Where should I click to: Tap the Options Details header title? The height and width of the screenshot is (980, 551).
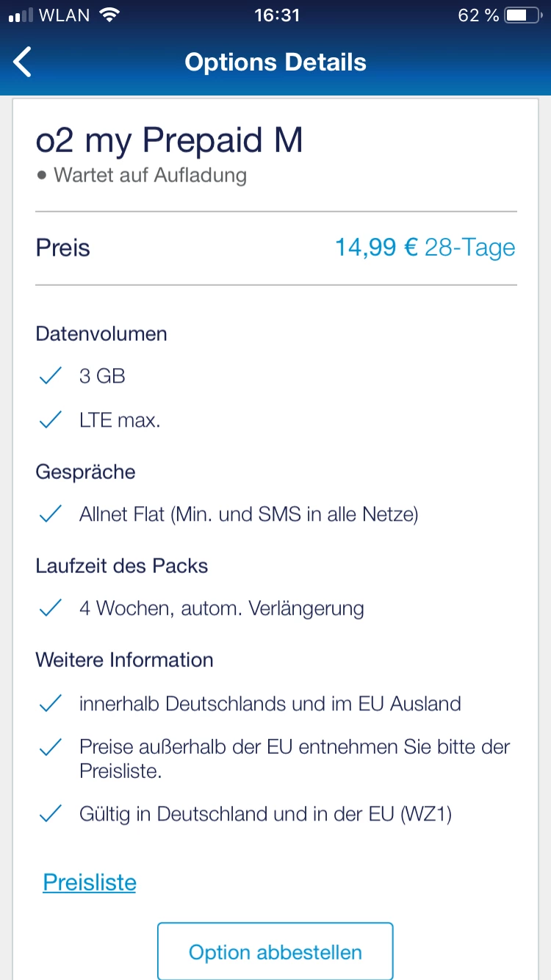coord(275,62)
